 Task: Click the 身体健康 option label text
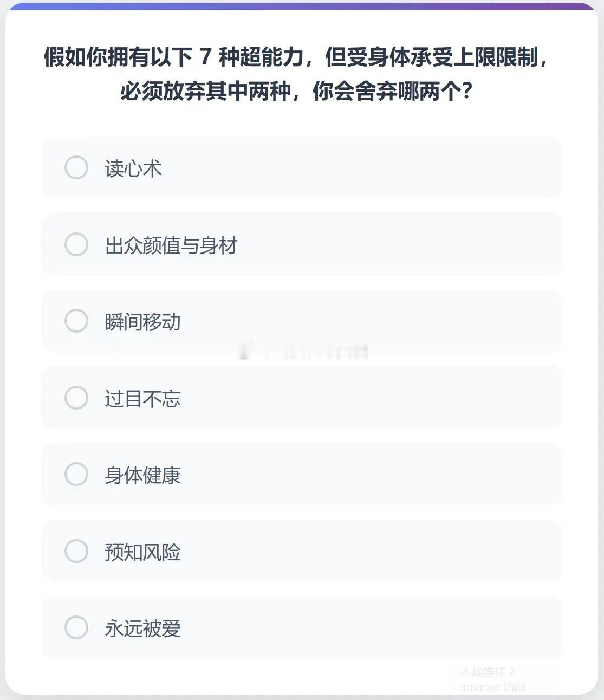point(142,476)
